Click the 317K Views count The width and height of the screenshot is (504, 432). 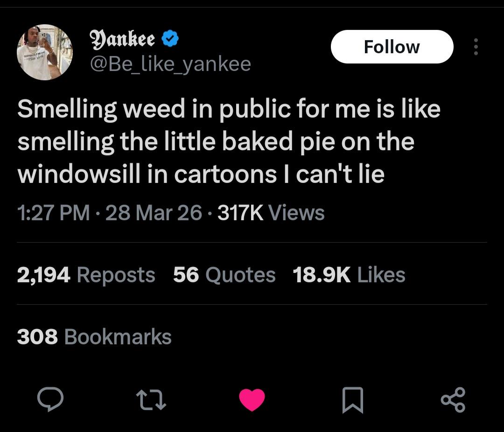pos(271,213)
